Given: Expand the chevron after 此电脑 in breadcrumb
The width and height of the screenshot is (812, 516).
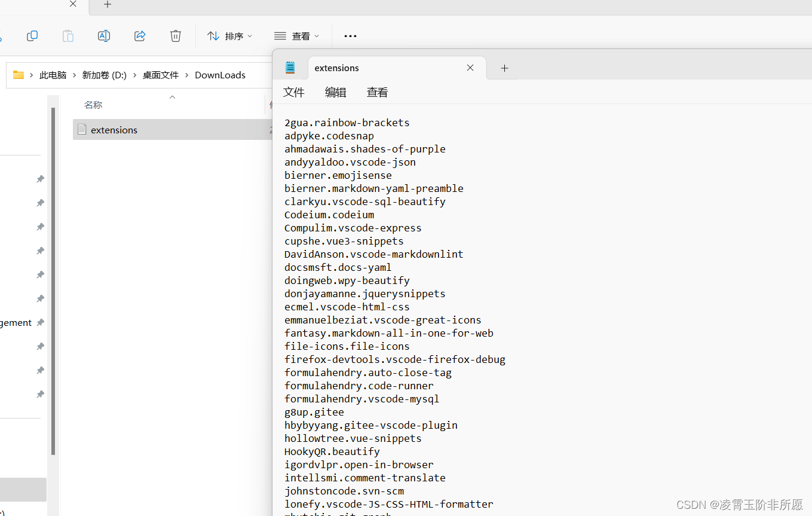Looking at the screenshot, I should [x=74, y=75].
